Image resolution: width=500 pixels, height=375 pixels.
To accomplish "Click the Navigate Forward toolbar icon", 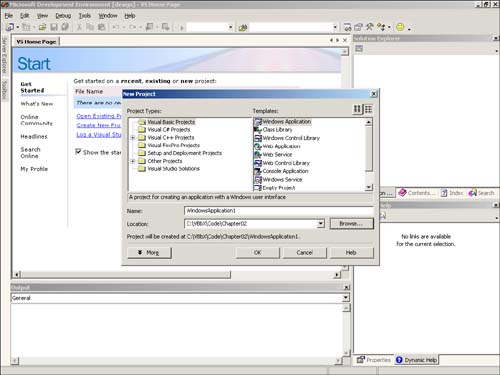I will click(165, 27).
